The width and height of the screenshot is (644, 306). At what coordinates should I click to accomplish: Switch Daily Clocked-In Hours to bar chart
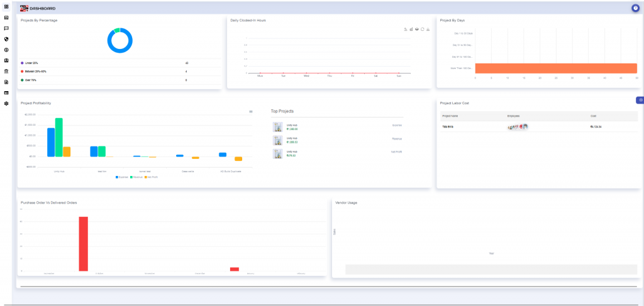coord(411,29)
